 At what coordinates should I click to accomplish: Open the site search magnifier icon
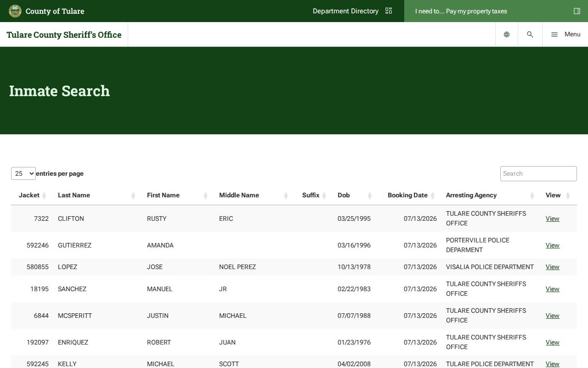[530, 34]
